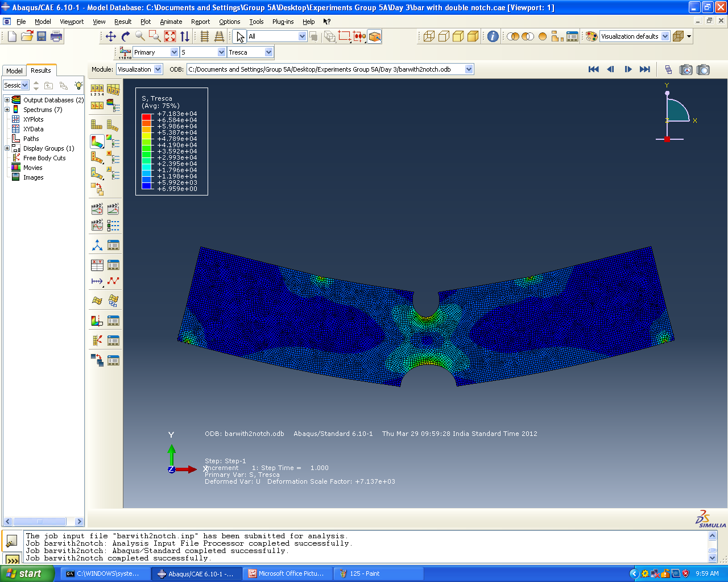Click the Plot Symbols on Deformed Shape icon
Image resolution: width=728 pixels, height=582 pixels.
pos(97,157)
